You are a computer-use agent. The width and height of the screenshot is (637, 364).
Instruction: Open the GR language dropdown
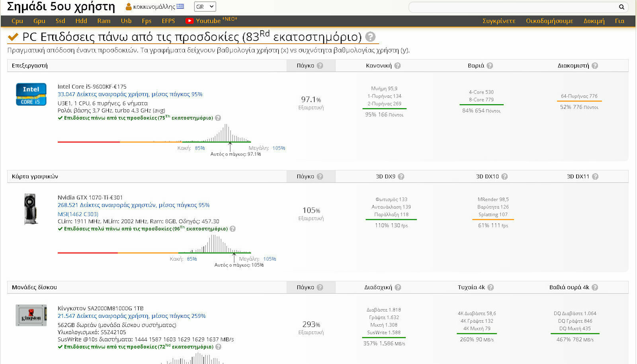point(205,7)
